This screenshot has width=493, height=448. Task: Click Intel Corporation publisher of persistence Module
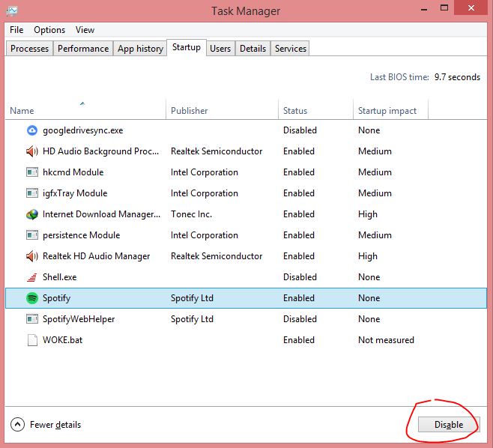click(x=204, y=235)
